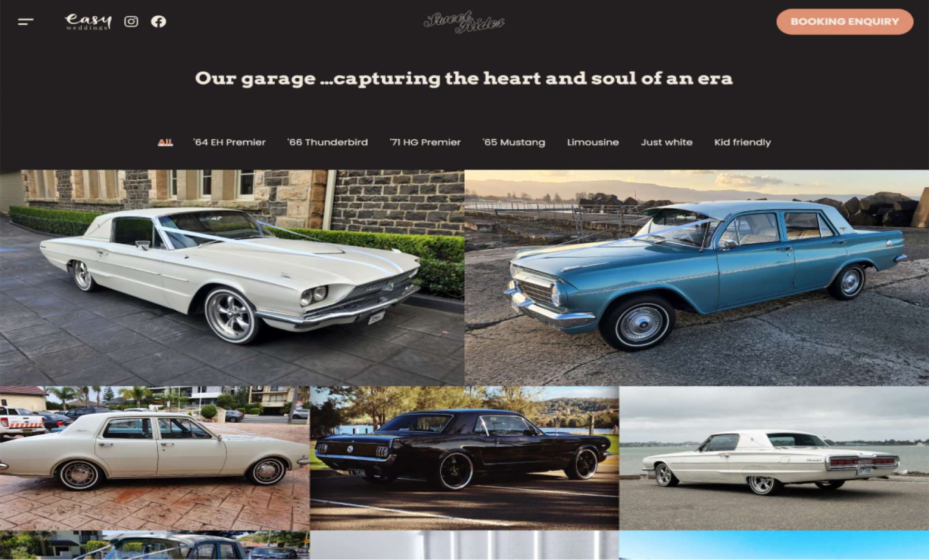Click the Sweet Rides center logo
Screen dimensions: 929x560
464,22
